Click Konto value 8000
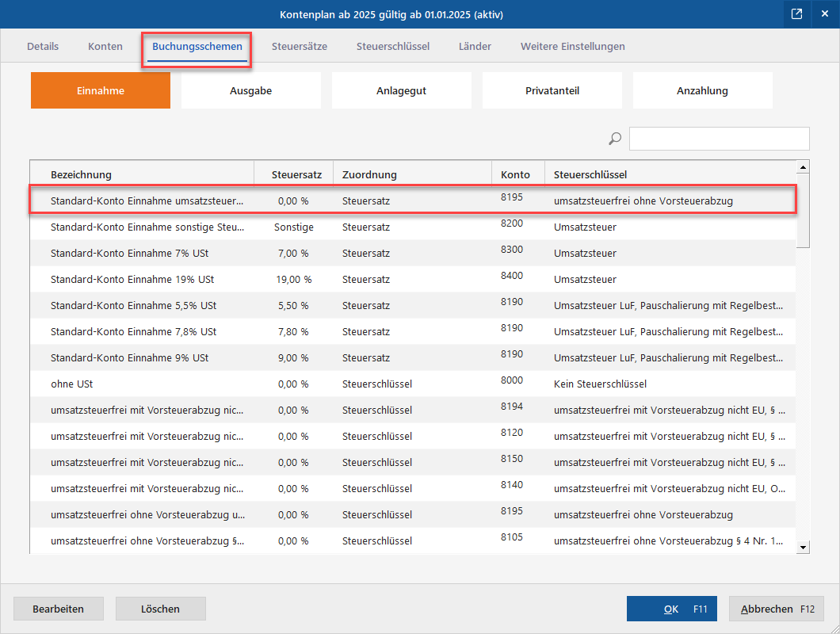 coord(512,380)
